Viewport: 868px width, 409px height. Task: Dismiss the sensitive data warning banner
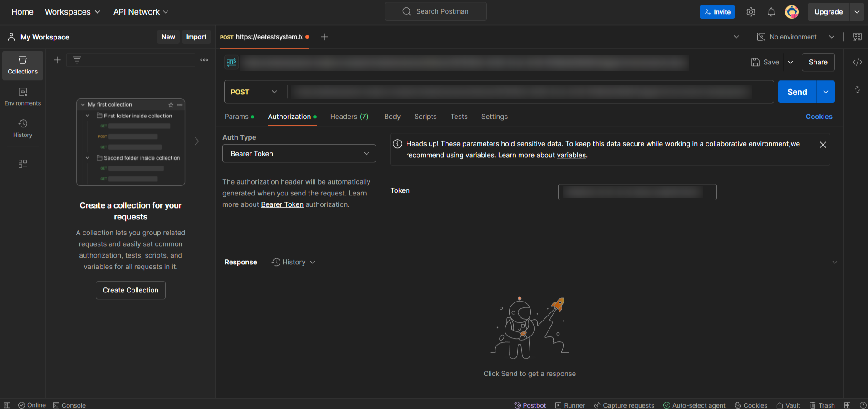click(823, 145)
